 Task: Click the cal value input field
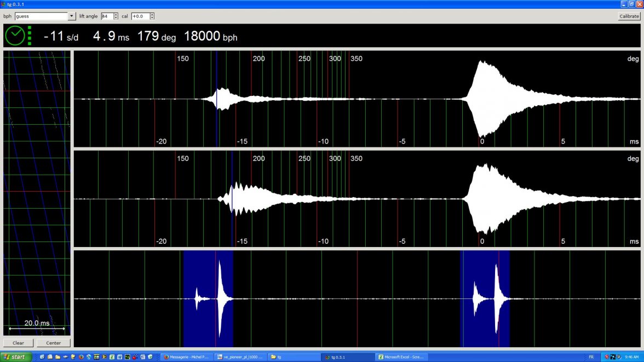pos(142,16)
